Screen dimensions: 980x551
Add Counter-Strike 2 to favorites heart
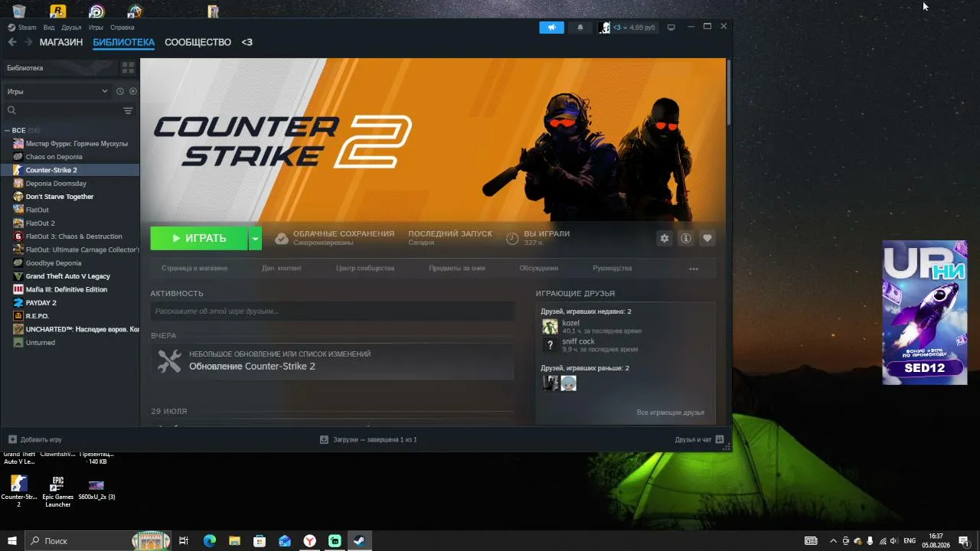tap(707, 238)
